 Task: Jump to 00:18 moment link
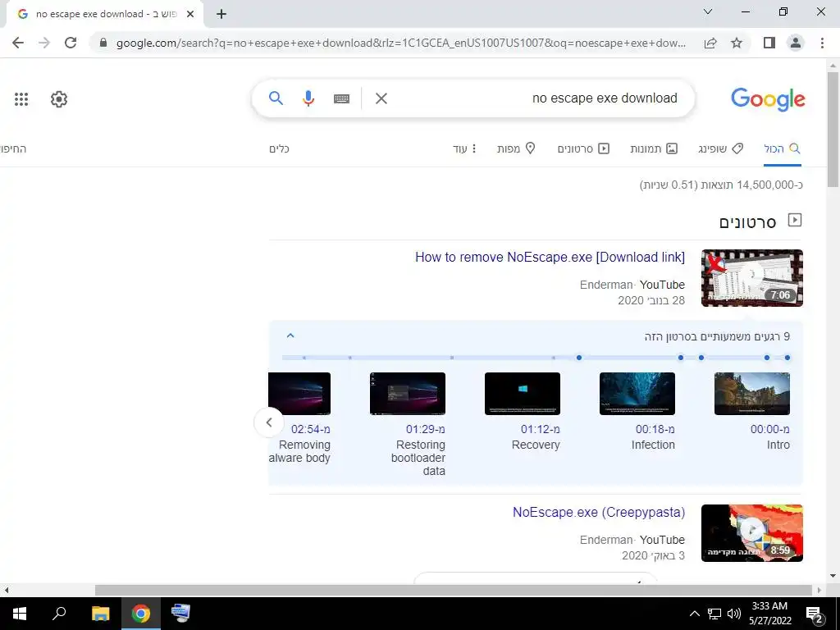tap(655, 429)
